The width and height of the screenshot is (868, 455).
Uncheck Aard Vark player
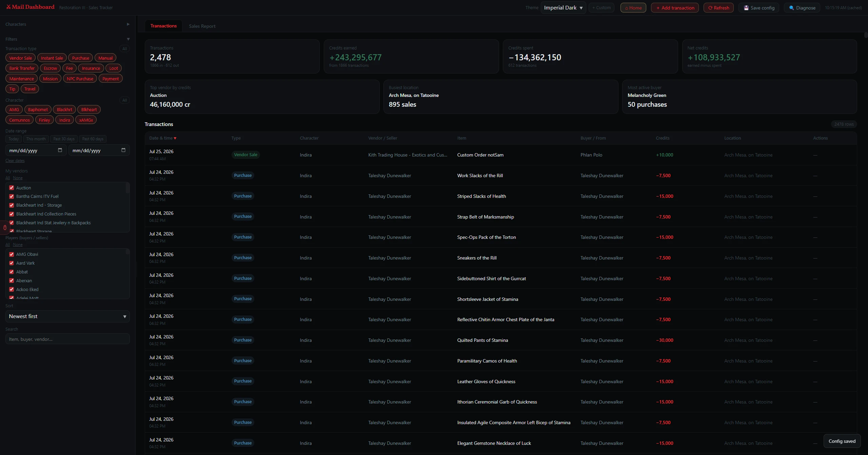[x=12, y=263]
